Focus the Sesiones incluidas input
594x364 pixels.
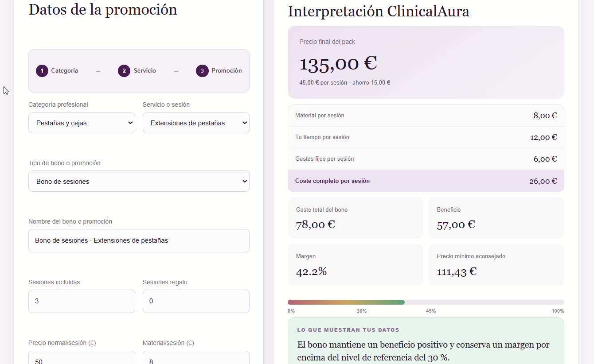coord(82,301)
